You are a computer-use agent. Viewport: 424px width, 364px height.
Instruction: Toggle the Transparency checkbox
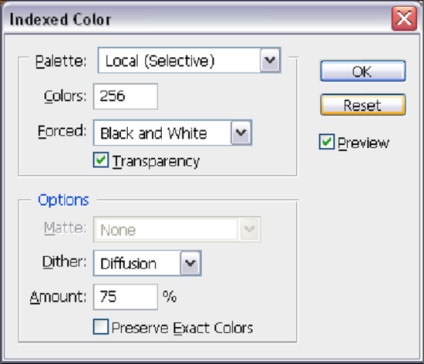[101, 160]
